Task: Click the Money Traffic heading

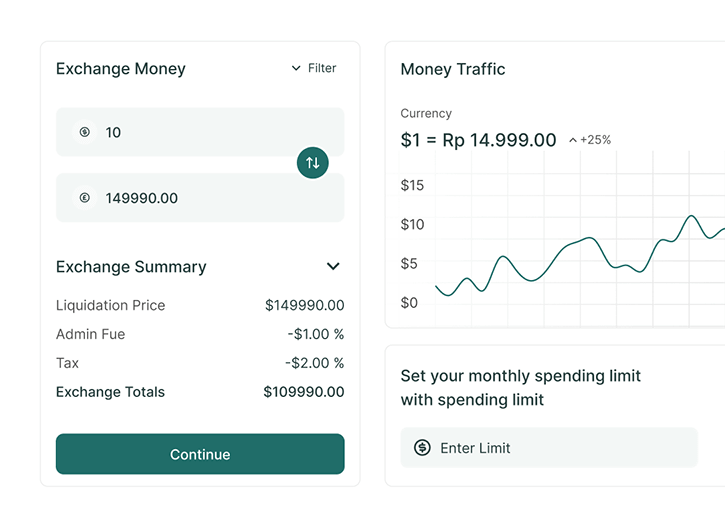Action: [x=452, y=69]
